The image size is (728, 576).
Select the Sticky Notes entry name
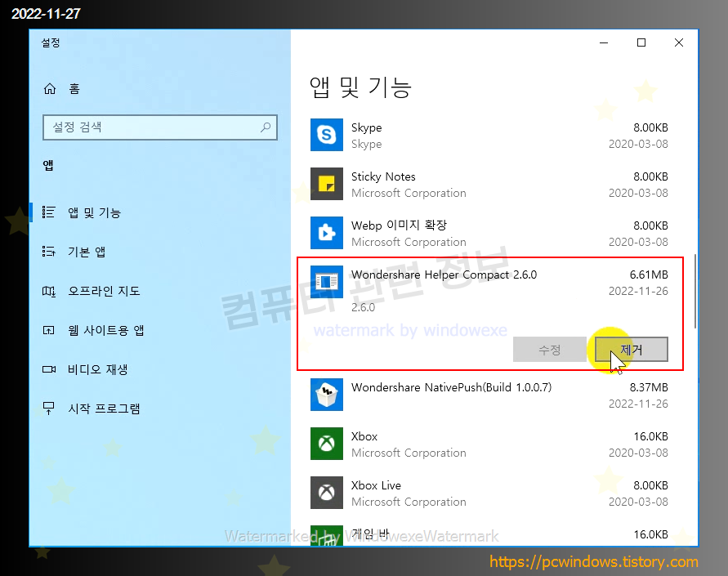point(383,176)
